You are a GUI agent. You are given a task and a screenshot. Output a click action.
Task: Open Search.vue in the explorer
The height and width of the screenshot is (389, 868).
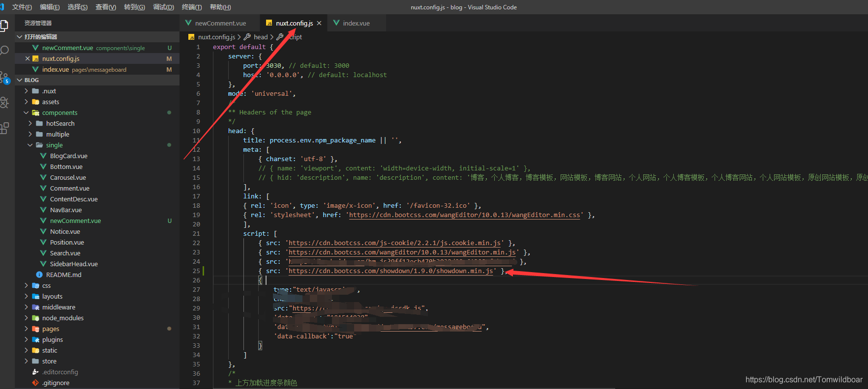pyautogui.click(x=65, y=253)
